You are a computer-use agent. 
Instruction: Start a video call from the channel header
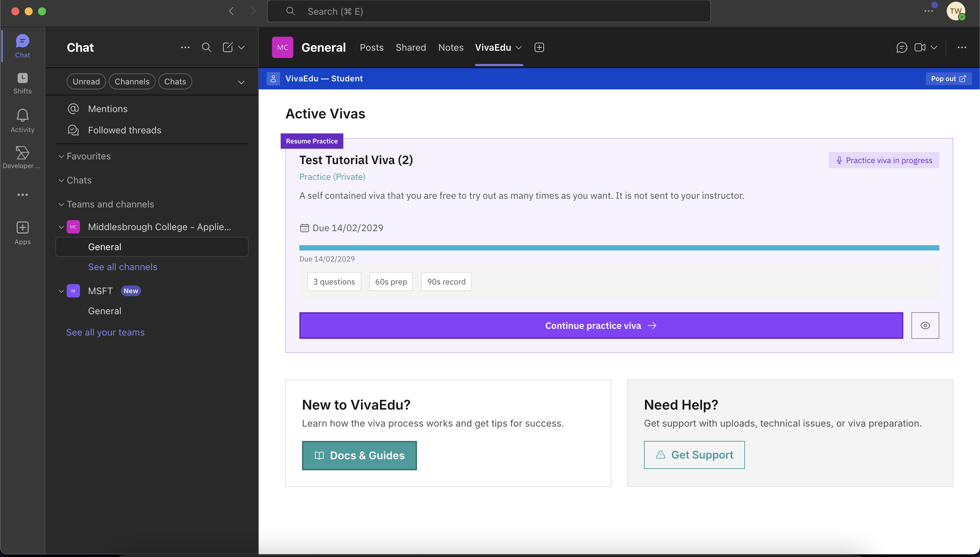pyautogui.click(x=920, y=47)
